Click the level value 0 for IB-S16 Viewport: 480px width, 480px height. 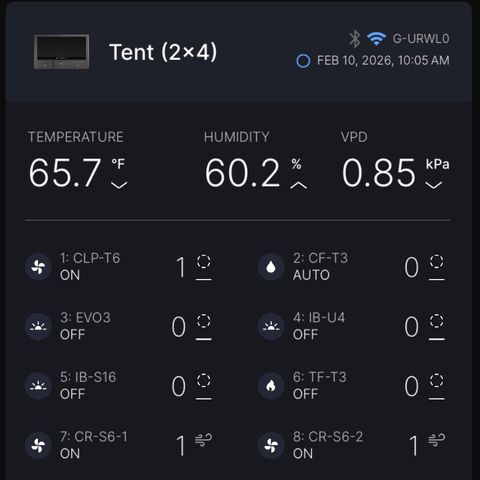(x=179, y=386)
